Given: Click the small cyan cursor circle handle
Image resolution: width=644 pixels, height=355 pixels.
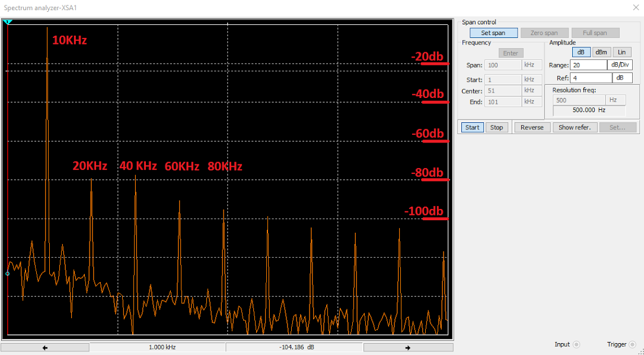Looking at the screenshot, I should (7, 274).
